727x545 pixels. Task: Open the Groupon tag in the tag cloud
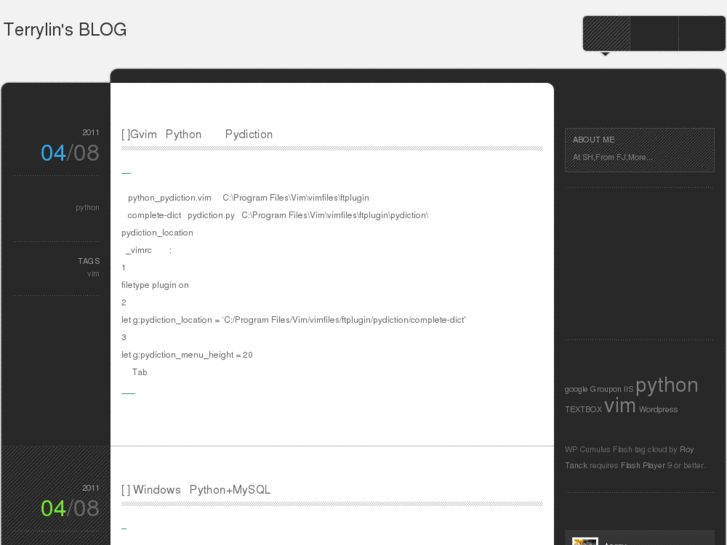tap(606, 389)
